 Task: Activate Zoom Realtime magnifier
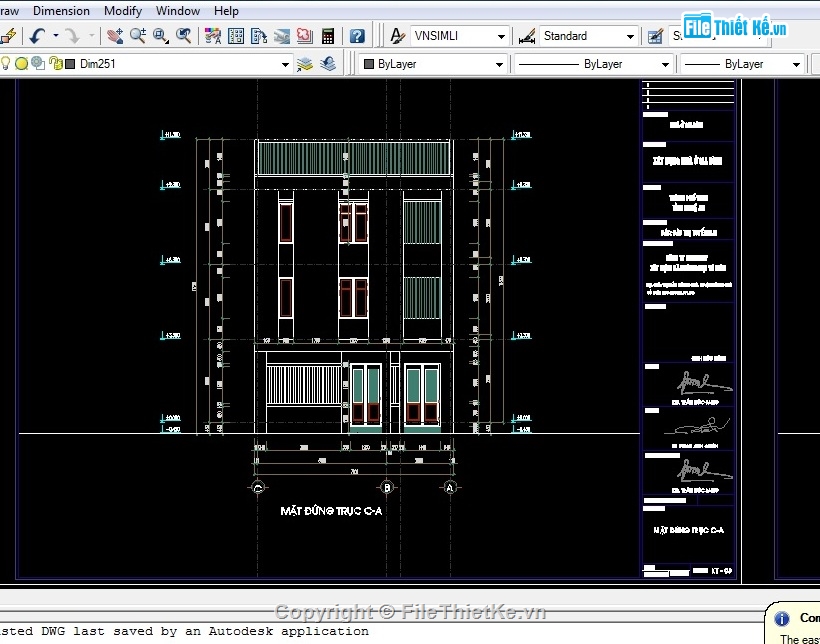click(138, 36)
